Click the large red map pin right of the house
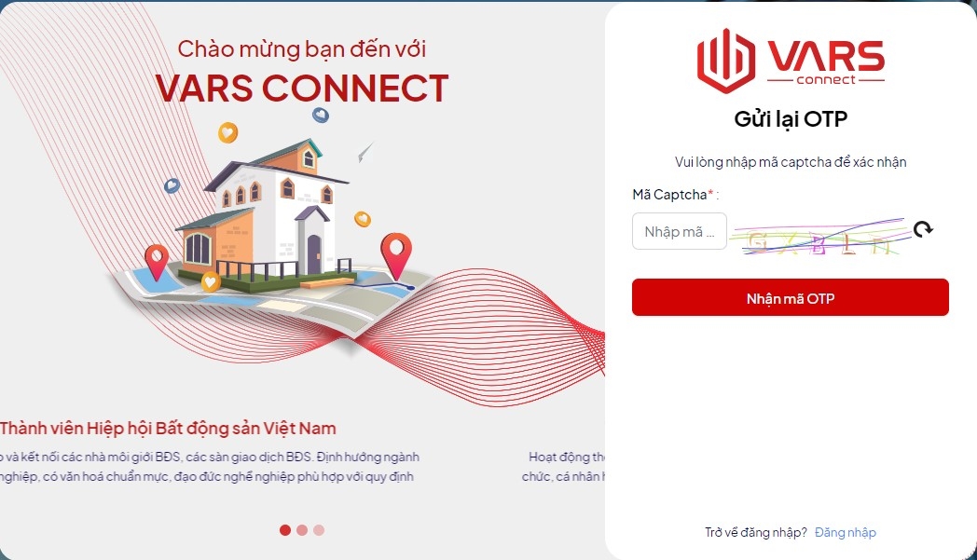 click(396, 255)
